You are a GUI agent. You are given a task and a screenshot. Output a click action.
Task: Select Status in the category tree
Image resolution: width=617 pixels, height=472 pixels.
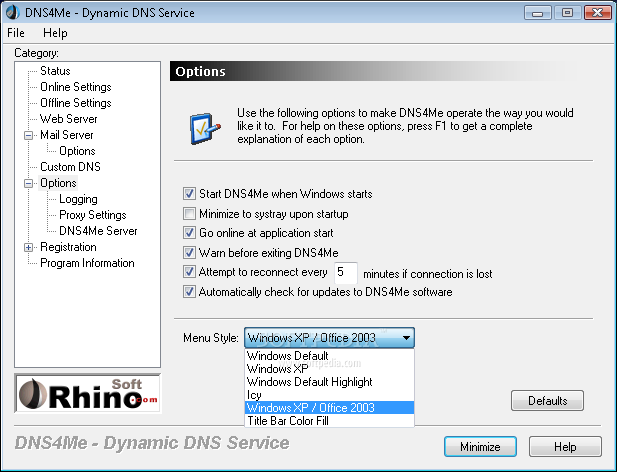(55, 71)
